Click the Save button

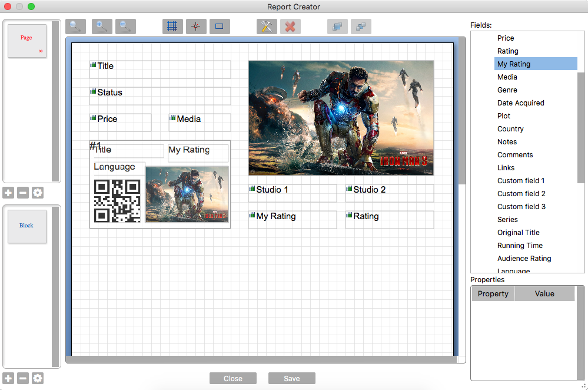[x=292, y=378]
